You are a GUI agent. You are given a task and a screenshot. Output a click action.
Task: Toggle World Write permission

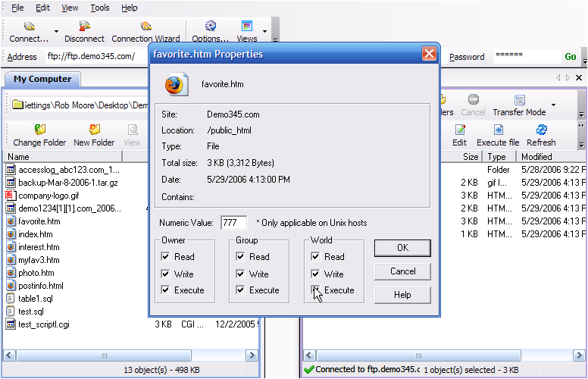[x=315, y=274]
